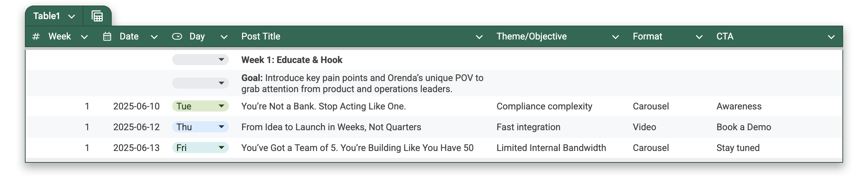Open the Format column options chevron

click(x=699, y=37)
